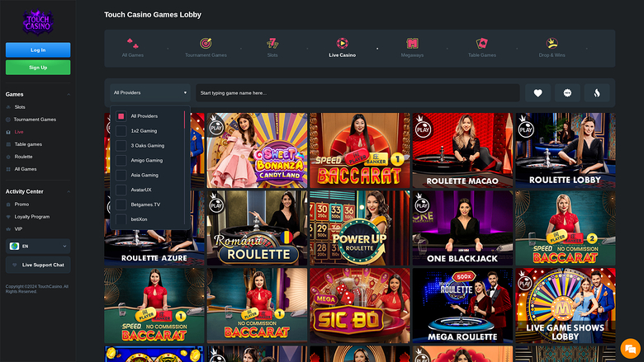Viewport: 644px width, 362px height.
Task: Check the Betgames.TV checkbox
Action: [121, 205]
